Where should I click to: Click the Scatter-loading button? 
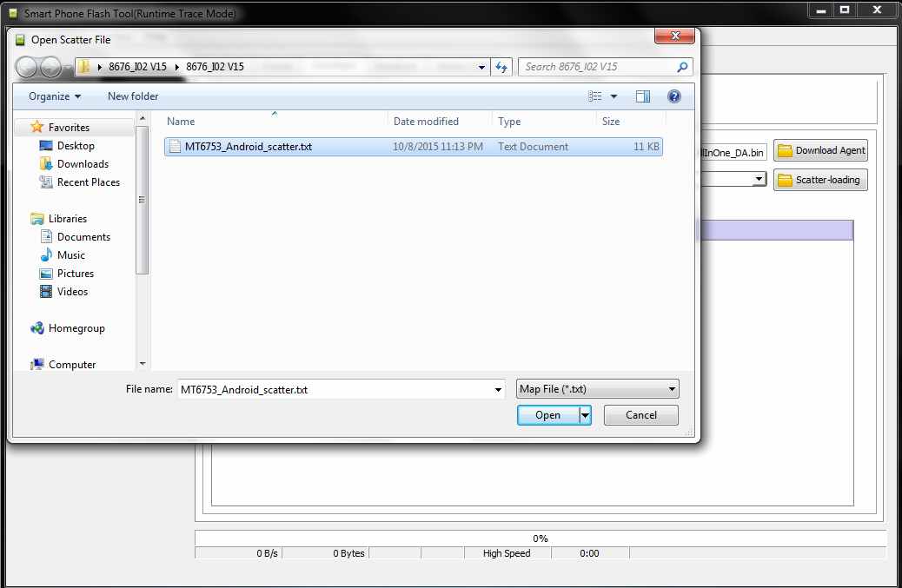pyautogui.click(x=819, y=180)
